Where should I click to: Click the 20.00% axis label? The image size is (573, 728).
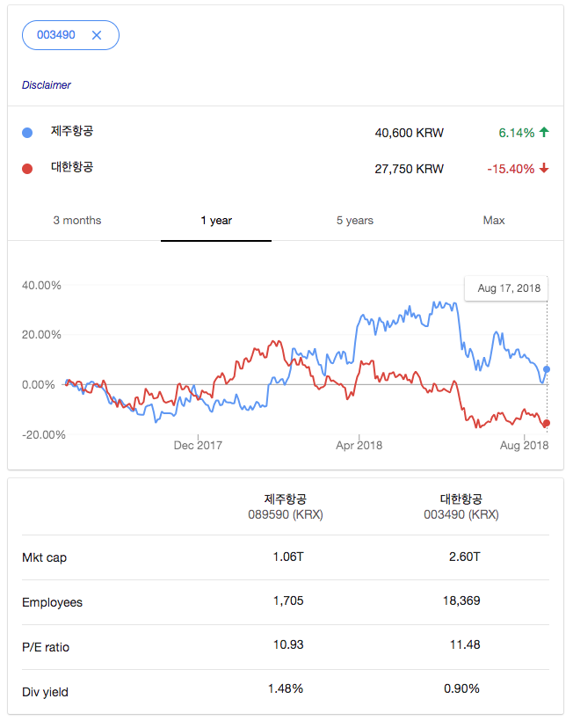[41, 335]
